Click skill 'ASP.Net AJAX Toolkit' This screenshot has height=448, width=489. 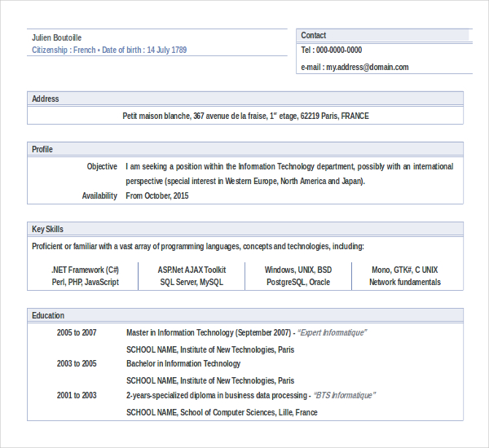[x=192, y=270]
